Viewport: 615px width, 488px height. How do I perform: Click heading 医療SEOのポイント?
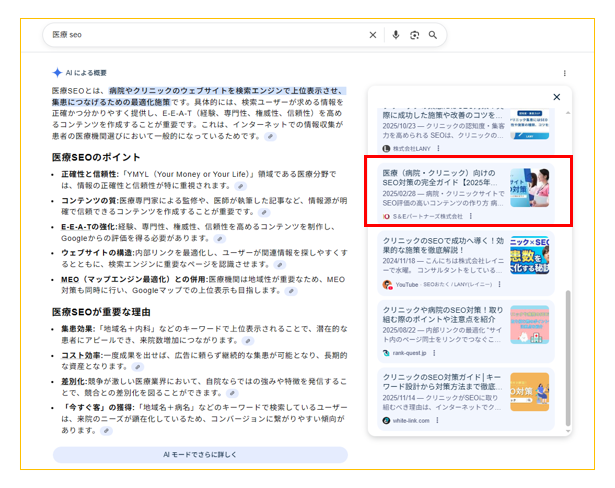96,157
